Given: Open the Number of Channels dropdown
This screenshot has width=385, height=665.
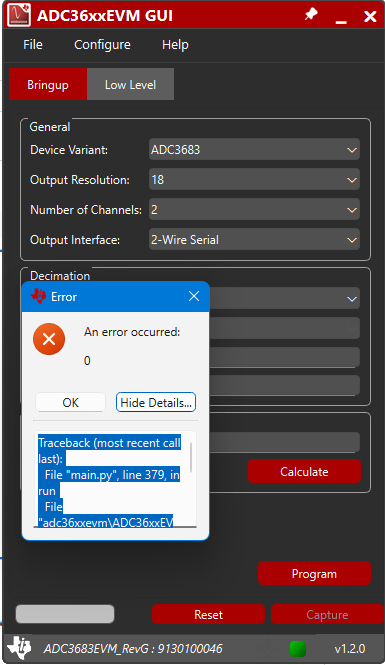Looking at the screenshot, I should coord(254,210).
